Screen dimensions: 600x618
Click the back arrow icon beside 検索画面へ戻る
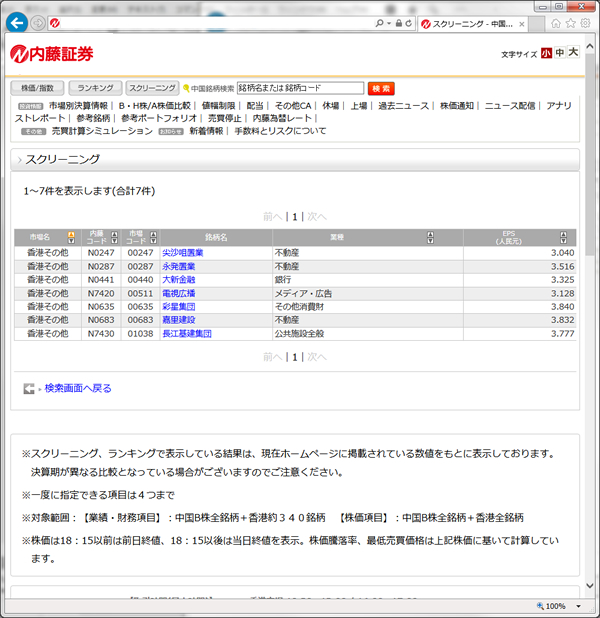(29, 388)
